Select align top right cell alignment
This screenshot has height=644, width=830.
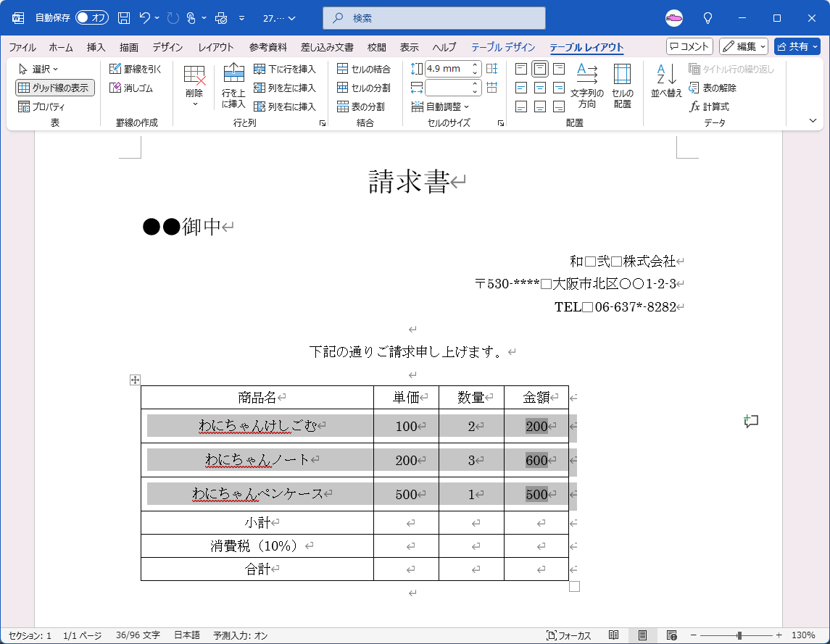point(559,69)
